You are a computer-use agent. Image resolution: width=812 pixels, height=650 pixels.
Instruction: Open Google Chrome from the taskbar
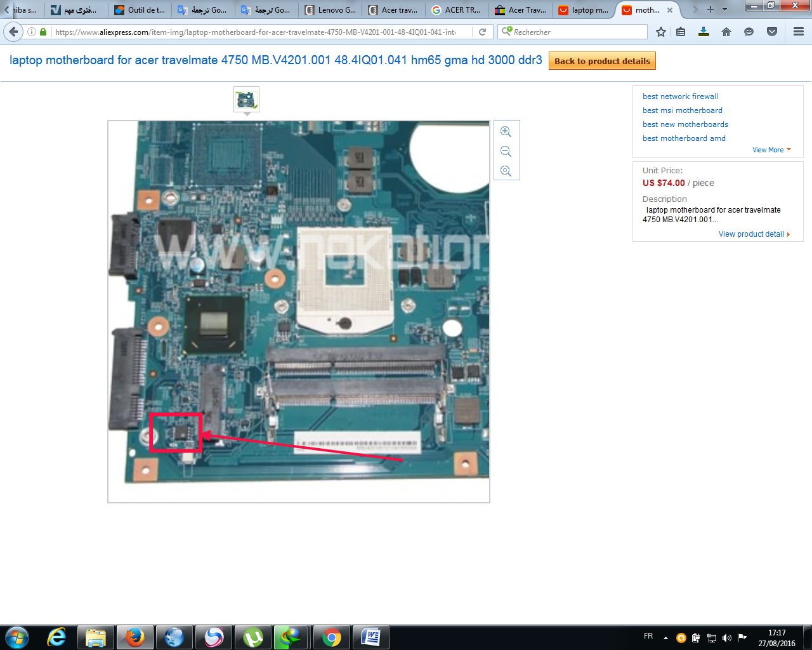point(331,637)
